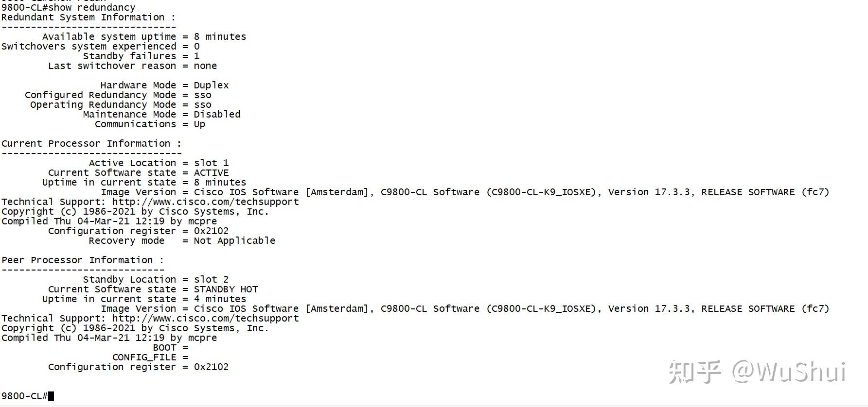Screen dimensions: 868x407
Task: Click the peer section's techsupport URL
Action: 205,319
